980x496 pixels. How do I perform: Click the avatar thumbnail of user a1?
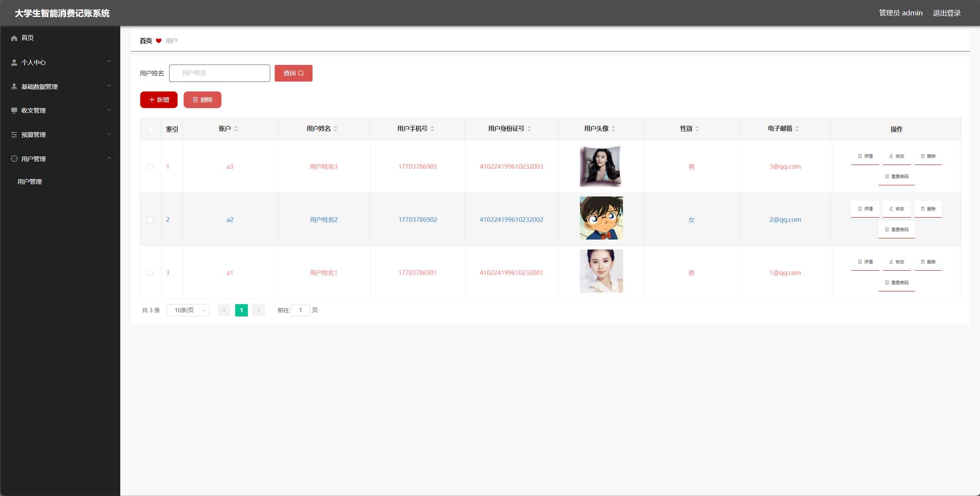click(601, 271)
